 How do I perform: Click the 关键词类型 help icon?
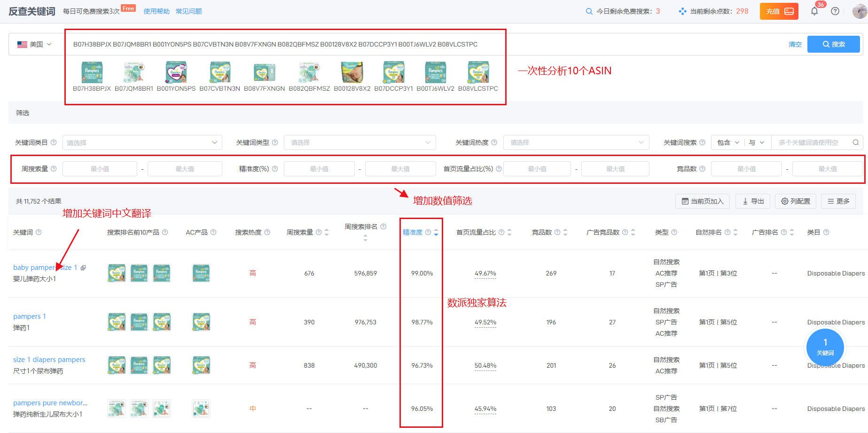pos(275,142)
